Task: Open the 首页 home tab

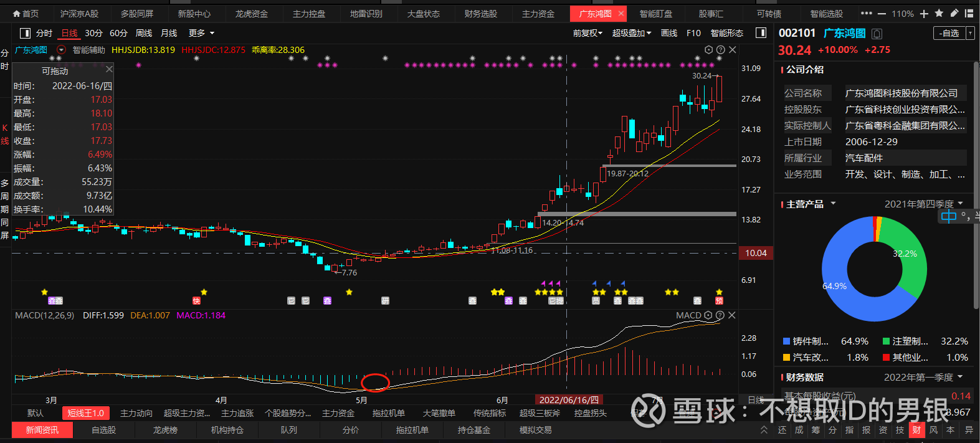Action: pyautogui.click(x=26, y=14)
